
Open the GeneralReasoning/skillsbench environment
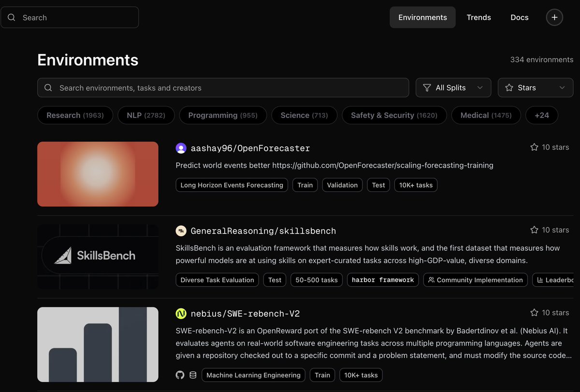click(263, 231)
